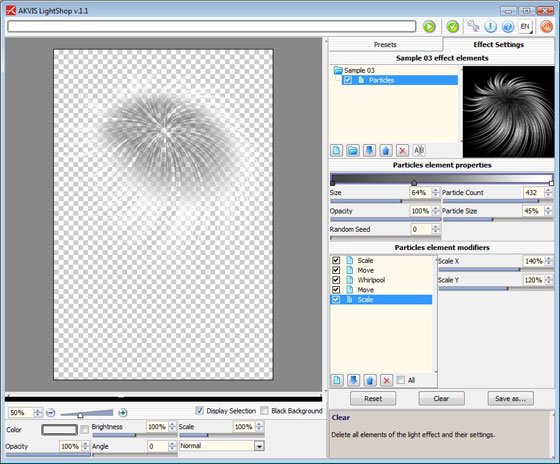
Task: Adjust the Particle Count stepper
Action: tap(548, 193)
